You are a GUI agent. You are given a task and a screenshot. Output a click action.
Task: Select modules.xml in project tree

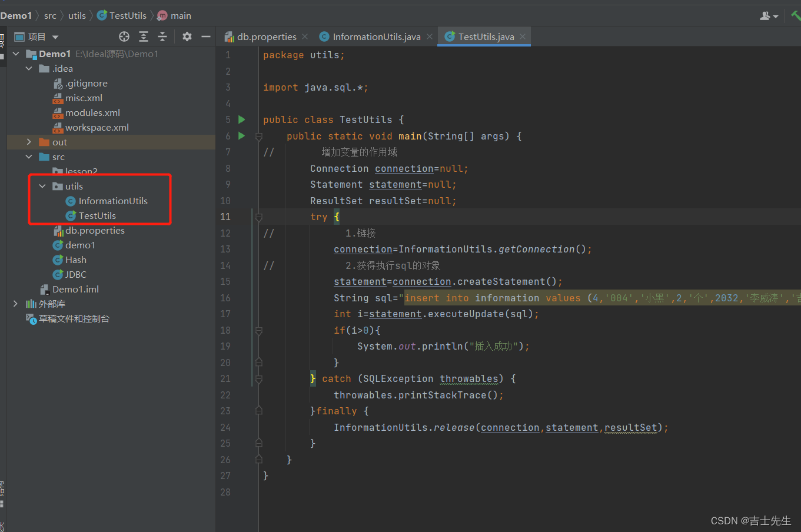pos(87,113)
